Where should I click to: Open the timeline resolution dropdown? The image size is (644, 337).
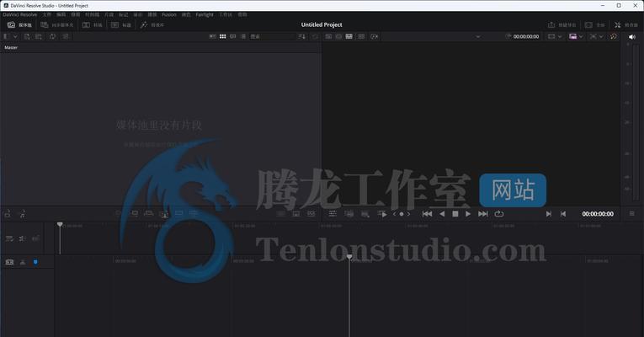point(555,36)
